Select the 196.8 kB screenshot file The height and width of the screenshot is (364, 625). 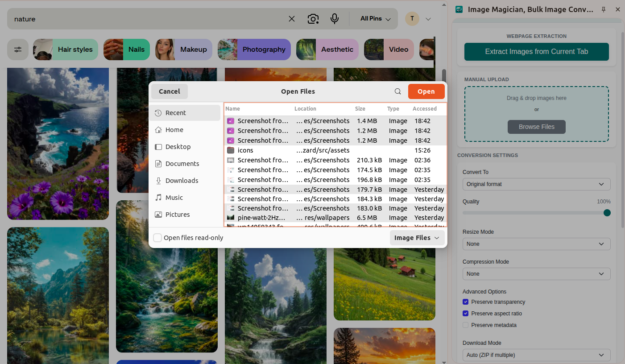(335, 180)
